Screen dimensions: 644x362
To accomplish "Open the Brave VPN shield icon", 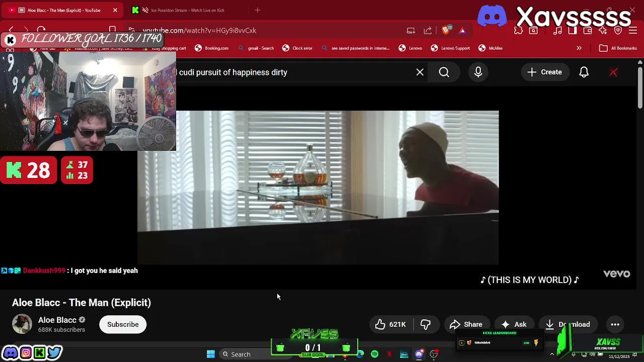I will tap(618, 30).
